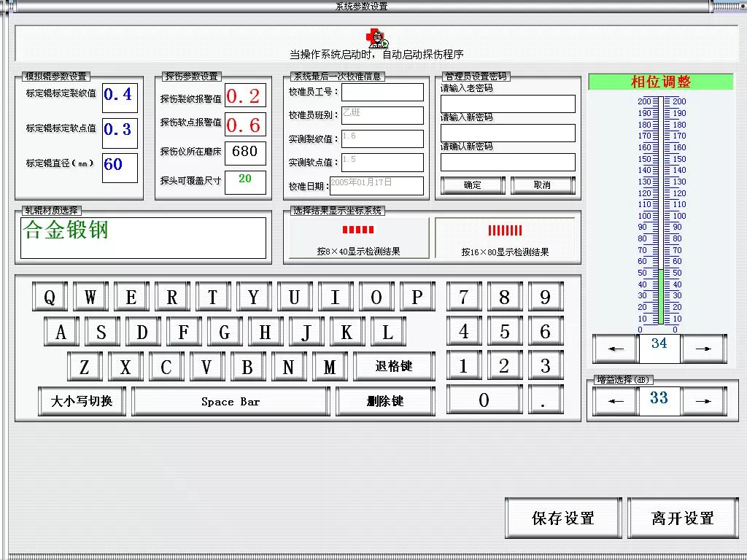Click the auto-start flaw detection program icon
Viewport: 747px width, 560px height.
(x=377, y=39)
